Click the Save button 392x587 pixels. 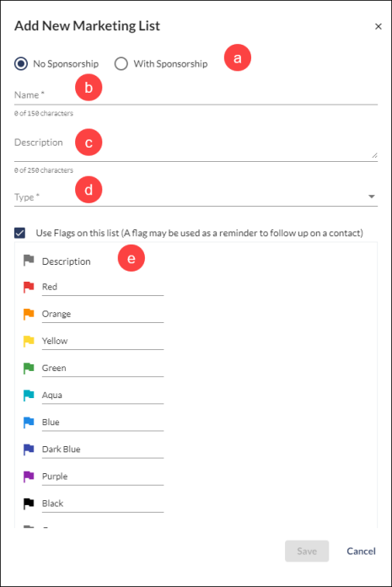[x=307, y=551]
